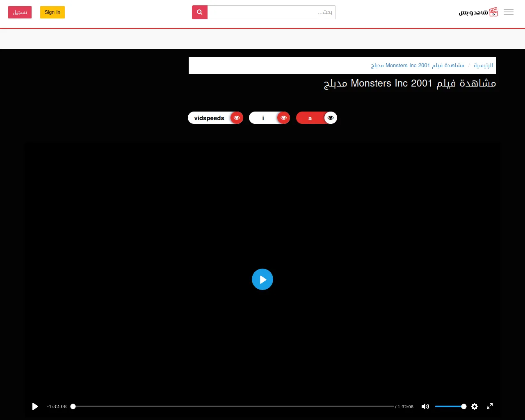Adjust the blue volume slider
525x420 pixels.
tap(451, 406)
